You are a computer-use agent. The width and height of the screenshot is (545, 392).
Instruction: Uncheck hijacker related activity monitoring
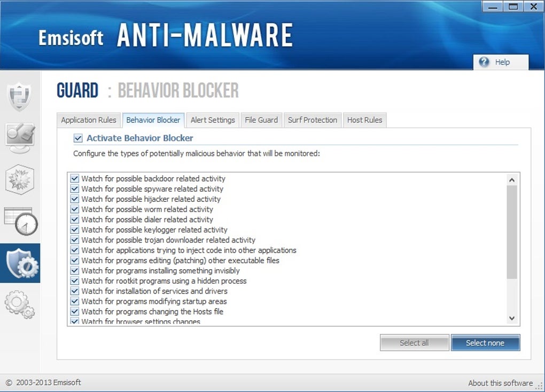click(x=75, y=199)
